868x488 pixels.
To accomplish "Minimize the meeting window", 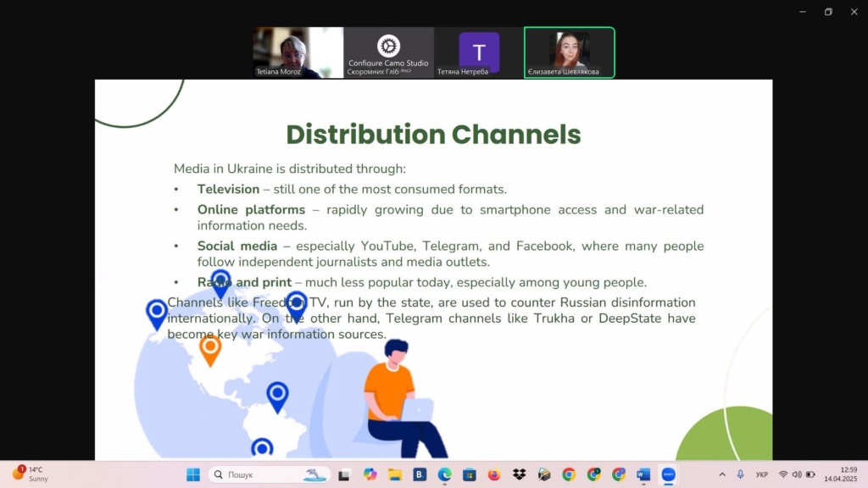I will pos(803,12).
